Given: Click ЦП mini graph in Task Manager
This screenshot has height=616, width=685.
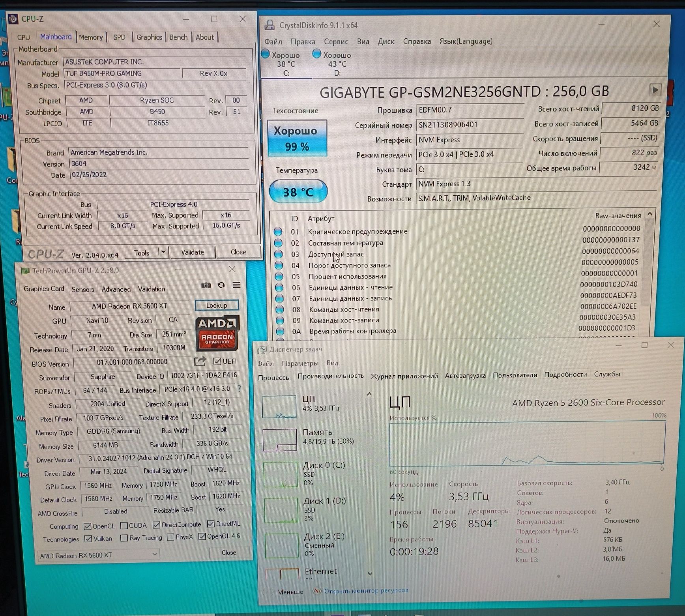Looking at the screenshot, I should point(279,406).
